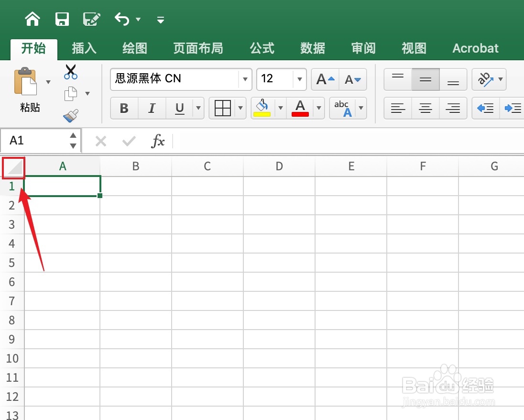Switch to the 数据 tab
Image resolution: width=524 pixels, height=420 pixels.
[x=313, y=48]
